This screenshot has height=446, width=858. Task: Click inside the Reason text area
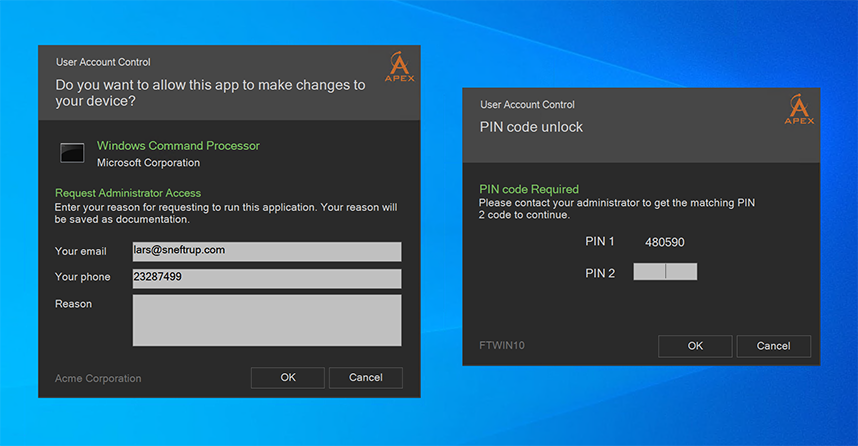pos(267,320)
